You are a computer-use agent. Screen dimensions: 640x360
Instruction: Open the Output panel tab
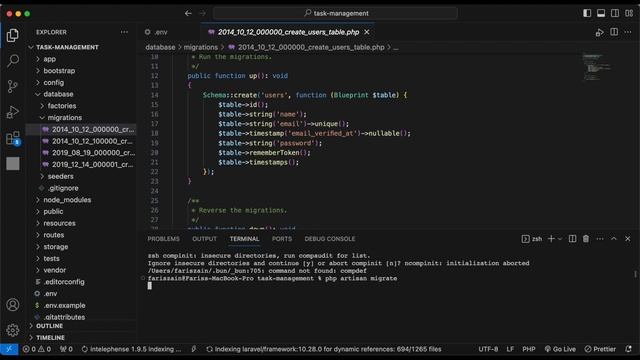click(x=204, y=239)
